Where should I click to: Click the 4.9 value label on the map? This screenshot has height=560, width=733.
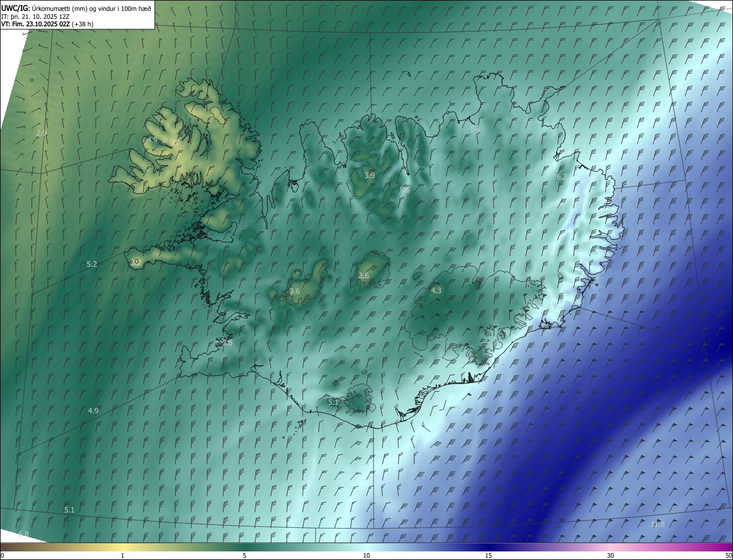93,411
